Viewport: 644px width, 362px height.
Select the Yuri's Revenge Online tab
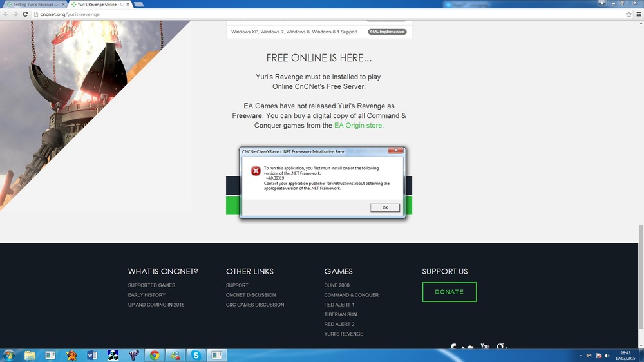(x=100, y=4)
